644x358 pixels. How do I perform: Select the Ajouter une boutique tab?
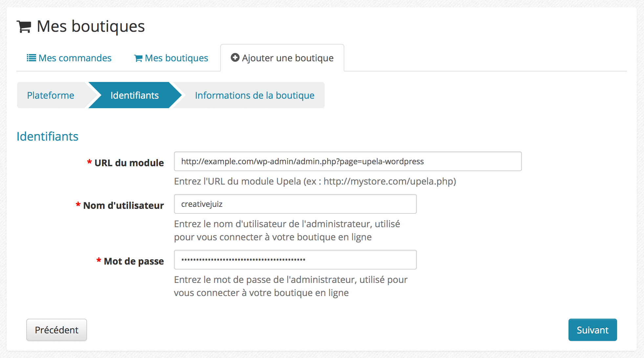[282, 58]
